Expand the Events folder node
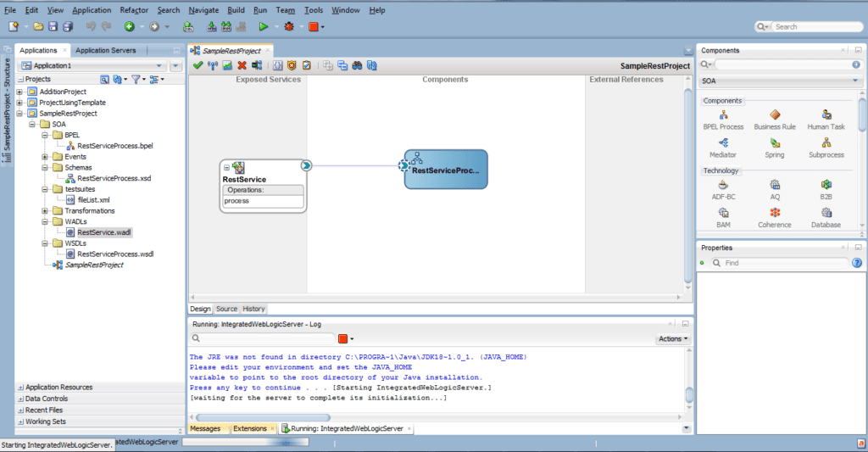868x452 pixels. pyautogui.click(x=45, y=157)
